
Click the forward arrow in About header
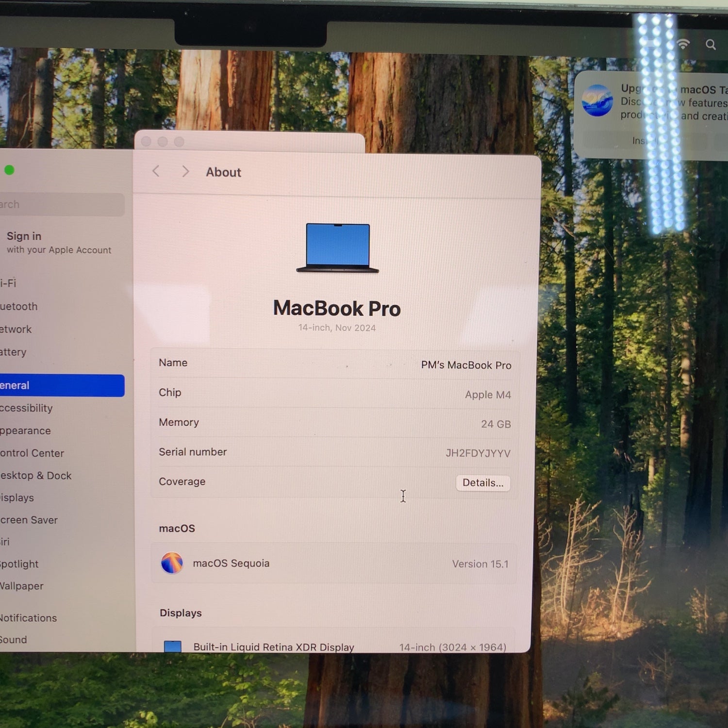(185, 171)
